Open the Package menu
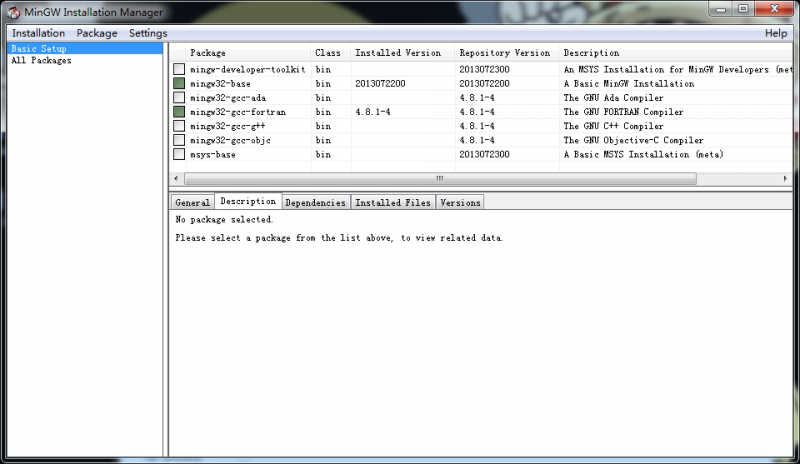 [97, 33]
